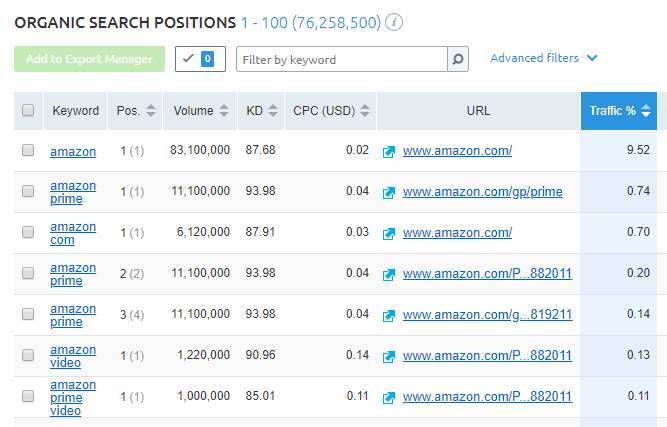Open amazon prime keyword link with traffic 0.20
The height and width of the screenshot is (427, 667).
73,274
